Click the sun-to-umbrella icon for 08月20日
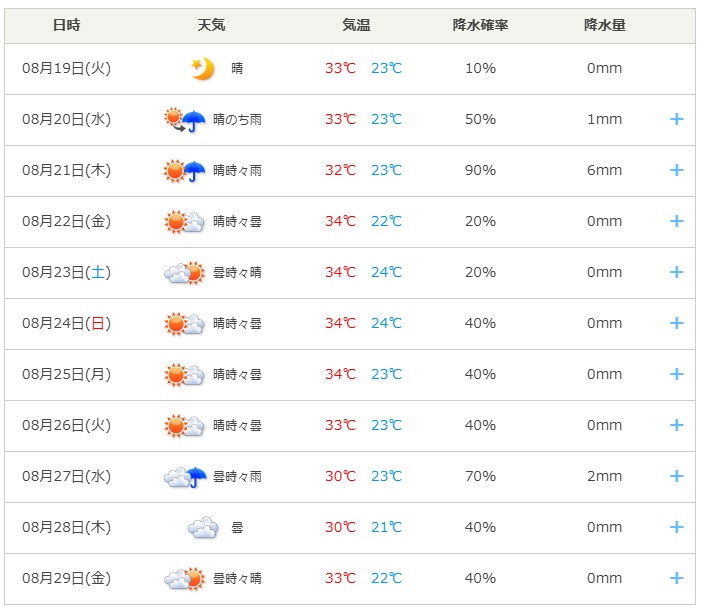This screenshot has height=611, width=705. click(x=184, y=120)
